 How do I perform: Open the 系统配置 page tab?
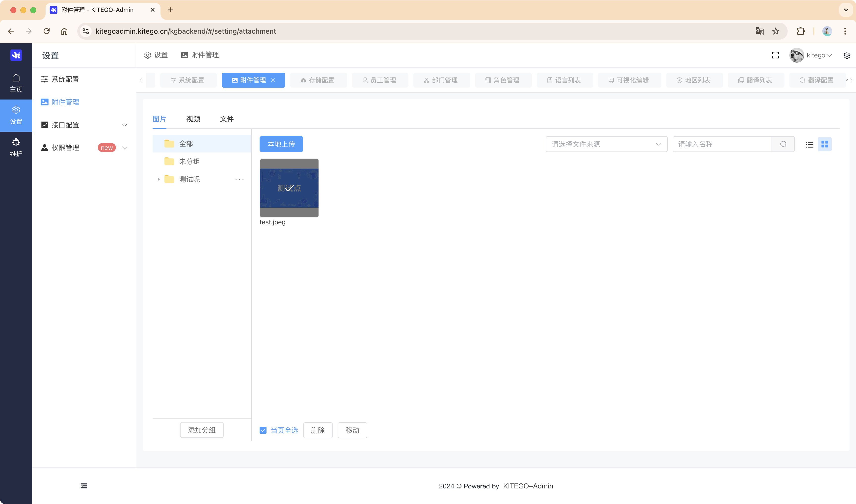coord(188,80)
